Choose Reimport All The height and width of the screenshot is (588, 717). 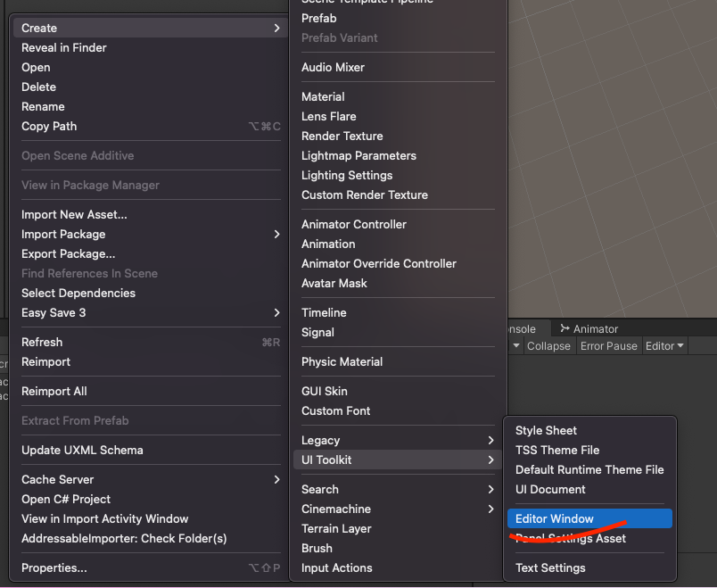(150, 391)
